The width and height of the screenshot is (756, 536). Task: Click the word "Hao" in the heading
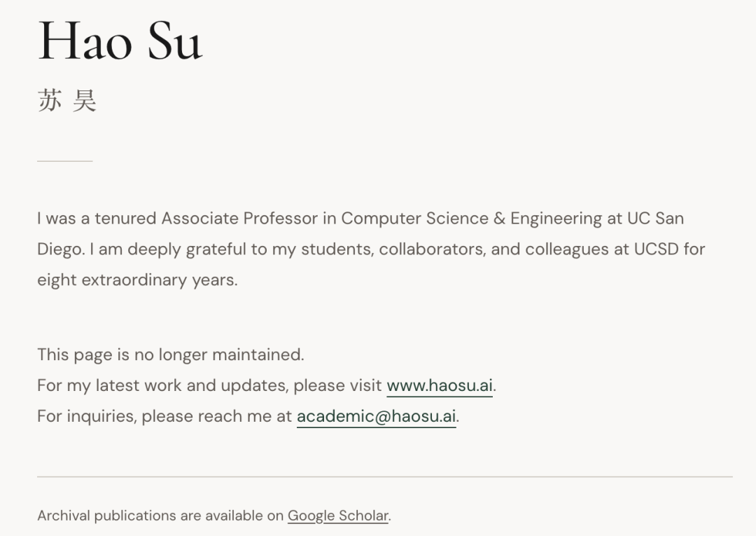[x=85, y=41]
